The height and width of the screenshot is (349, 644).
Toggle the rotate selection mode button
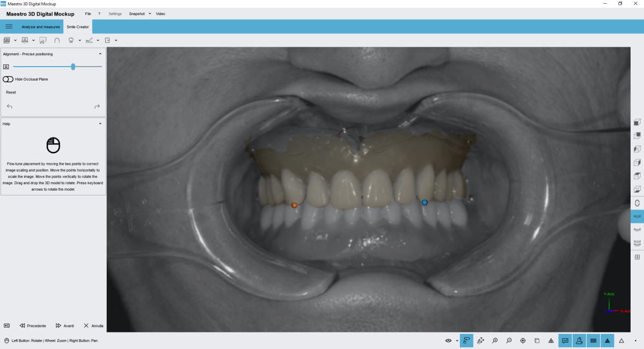[466, 340]
